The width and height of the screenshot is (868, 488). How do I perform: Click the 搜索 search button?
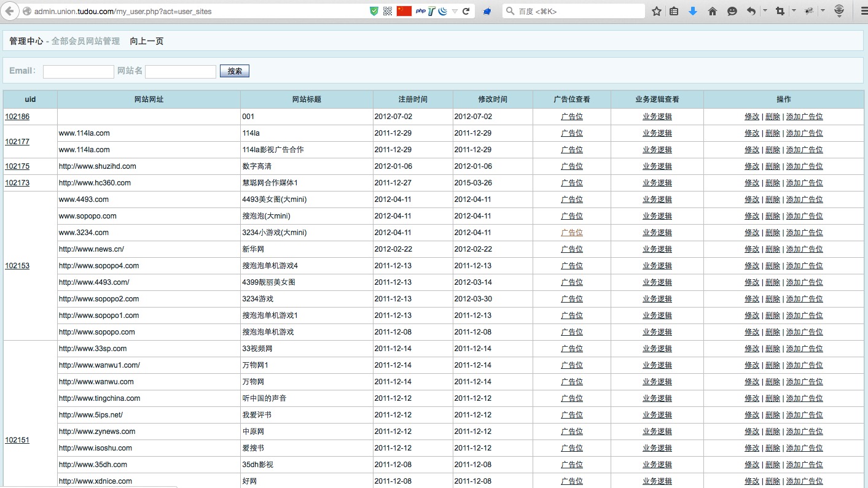click(235, 71)
